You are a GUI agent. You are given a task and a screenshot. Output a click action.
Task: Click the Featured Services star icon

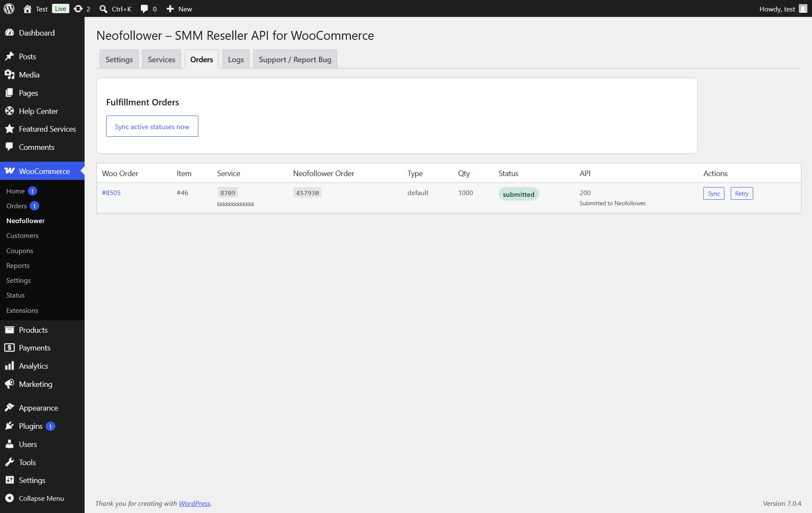tap(9, 129)
